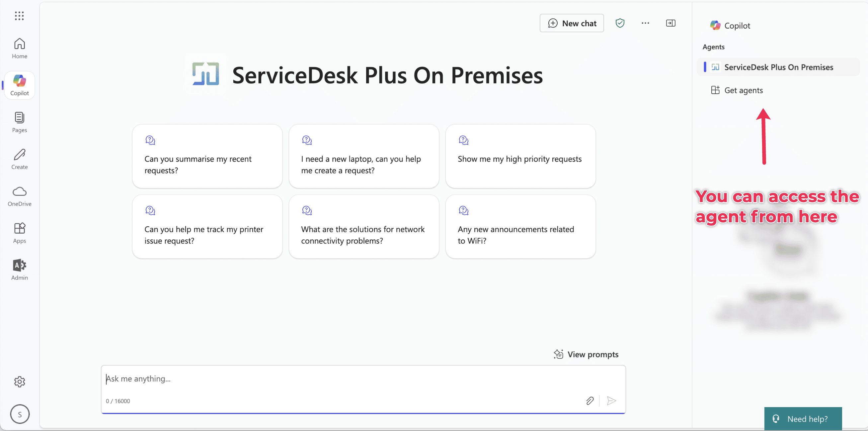Select network connectivity solutions prompt card
This screenshot has height=431, width=868.
coord(364,227)
